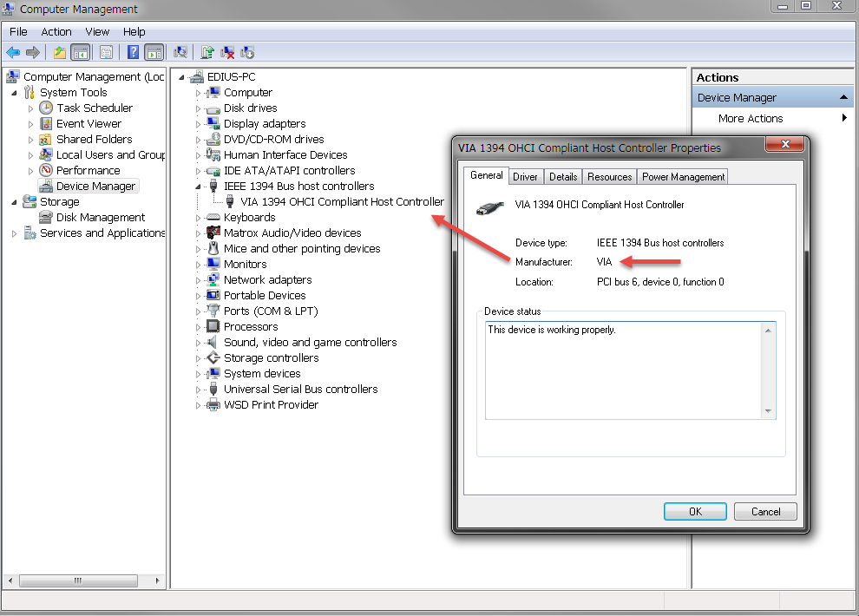Screen dimensions: 859x616
Task: Switch to the Power Management tab
Action: pyautogui.click(x=683, y=177)
